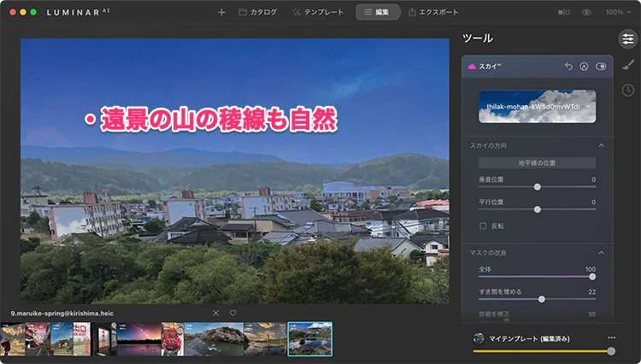Image resolution: width=641 pixels, height=364 pixels.
Task: Click the plus icon to add photos
Action: pos(222,12)
